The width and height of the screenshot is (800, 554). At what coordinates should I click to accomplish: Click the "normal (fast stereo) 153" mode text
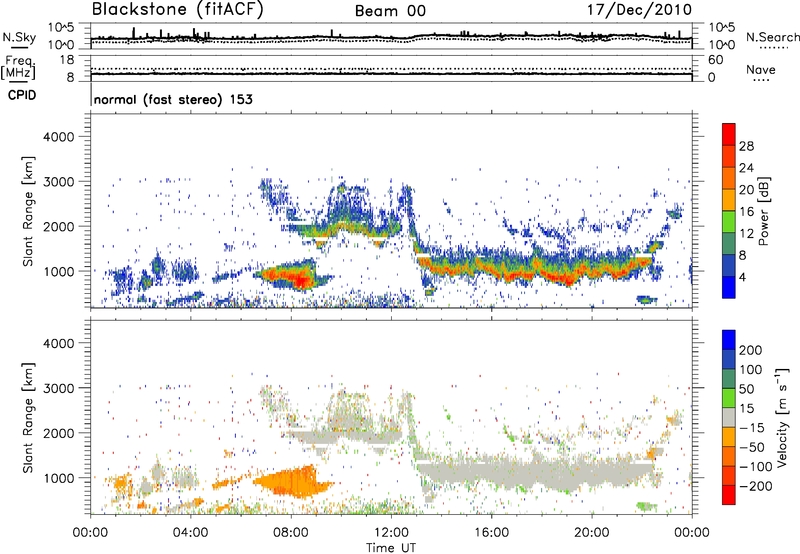point(173,100)
